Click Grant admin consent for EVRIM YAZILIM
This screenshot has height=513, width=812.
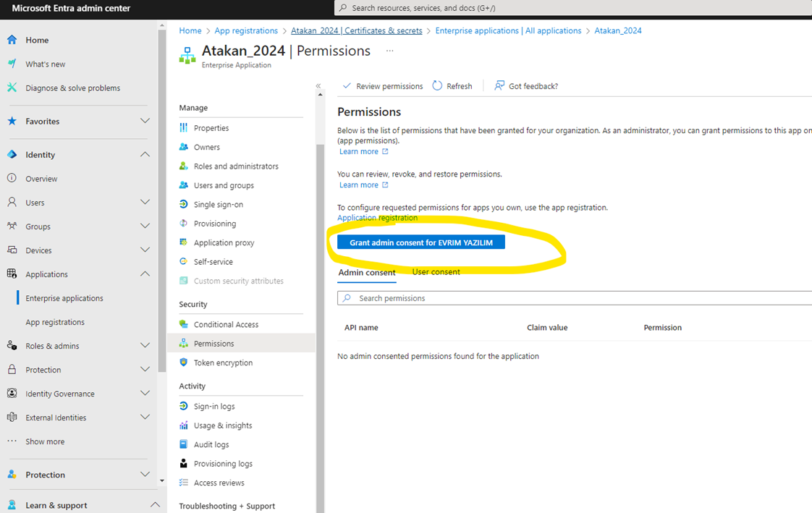click(421, 242)
